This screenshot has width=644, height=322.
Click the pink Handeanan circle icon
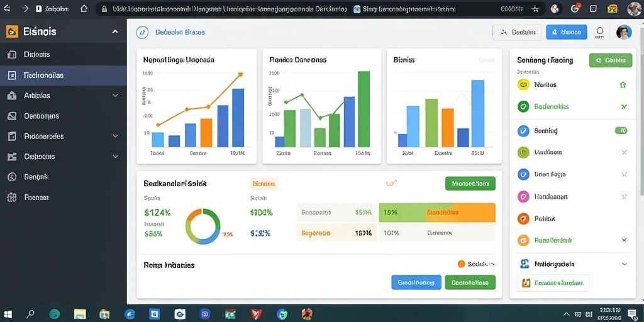tap(523, 196)
